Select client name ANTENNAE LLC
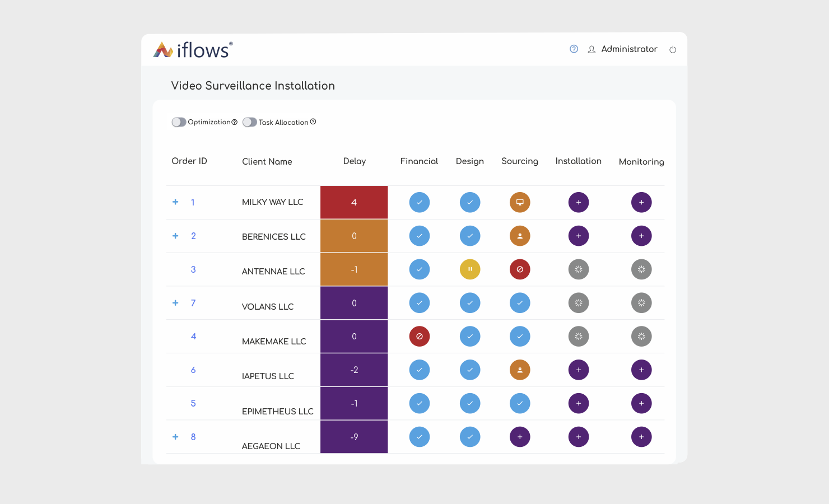829x504 pixels. pos(273,272)
